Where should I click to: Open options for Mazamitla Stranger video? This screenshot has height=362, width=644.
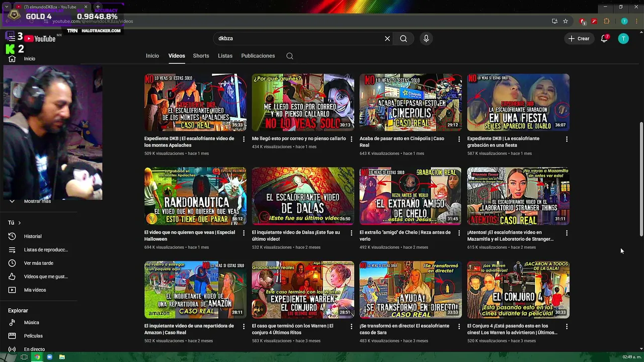pyautogui.click(x=567, y=233)
